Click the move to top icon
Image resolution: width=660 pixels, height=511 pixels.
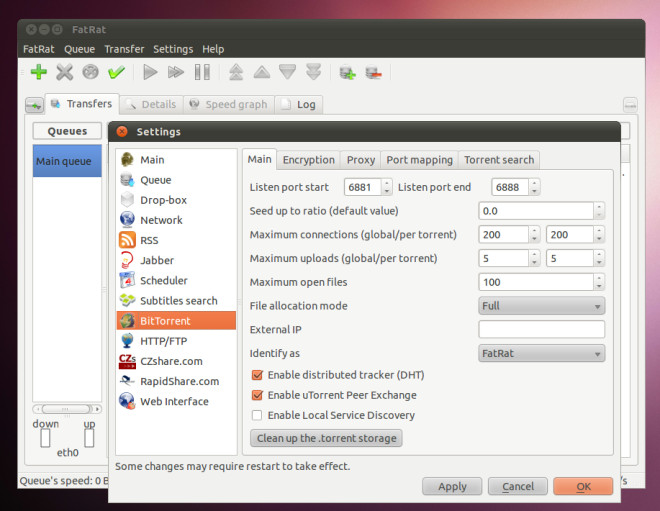[236, 72]
